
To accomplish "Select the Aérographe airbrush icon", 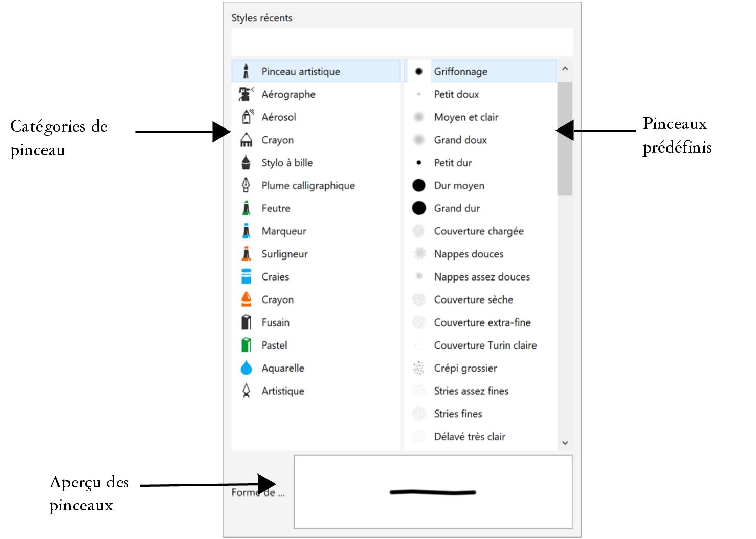I will tap(246, 94).
